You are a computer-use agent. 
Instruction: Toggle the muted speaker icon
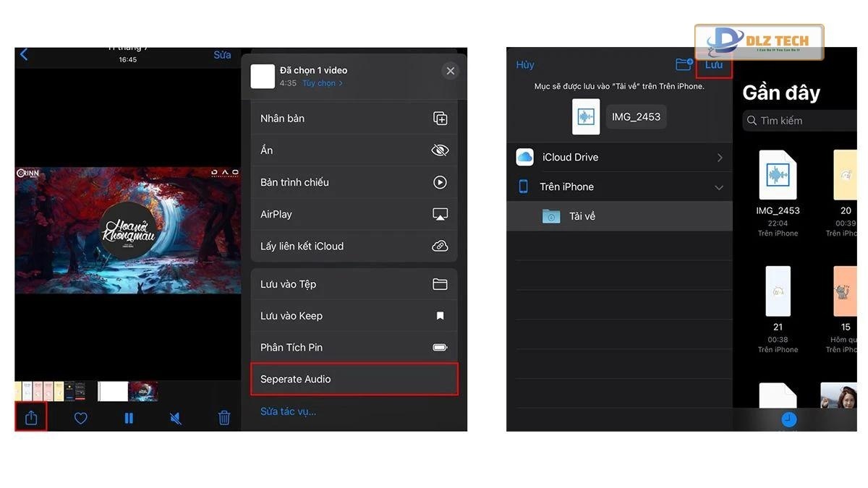(x=176, y=418)
